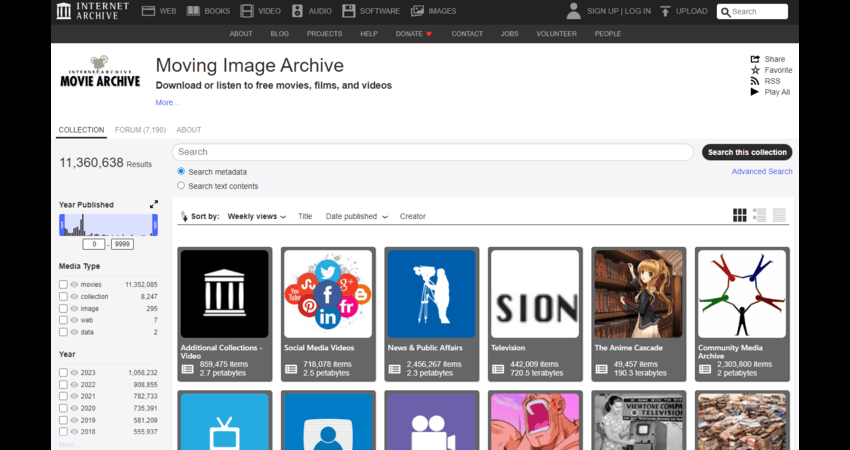Open the Projects link in the top navigation
This screenshot has height=450, width=850.
pyautogui.click(x=324, y=34)
